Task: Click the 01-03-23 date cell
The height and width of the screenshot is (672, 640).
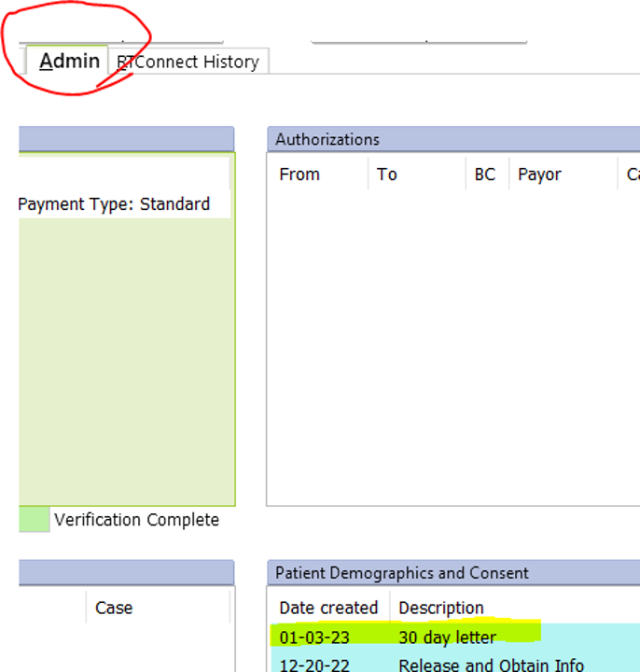Action: click(x=315, y=637)
